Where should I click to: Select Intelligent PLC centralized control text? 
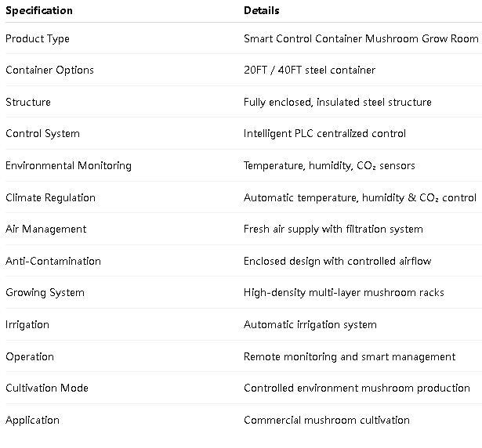(x=324, y=134)
